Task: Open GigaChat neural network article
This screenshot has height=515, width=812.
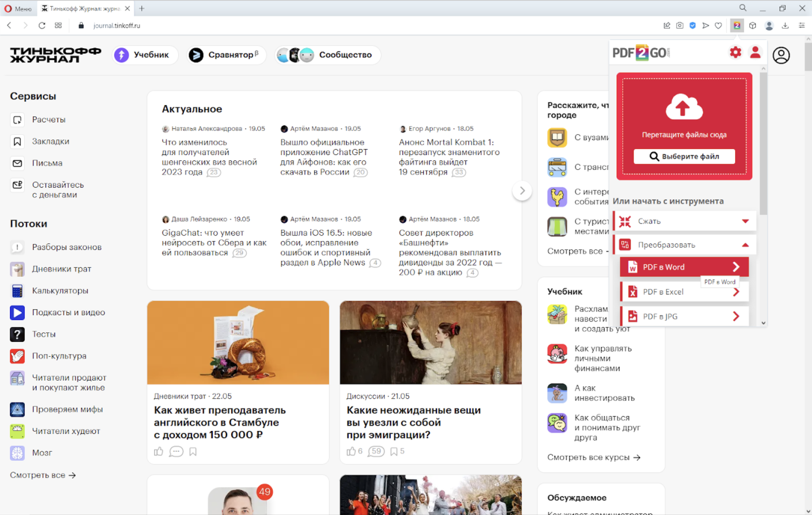Action: point(214,243)
